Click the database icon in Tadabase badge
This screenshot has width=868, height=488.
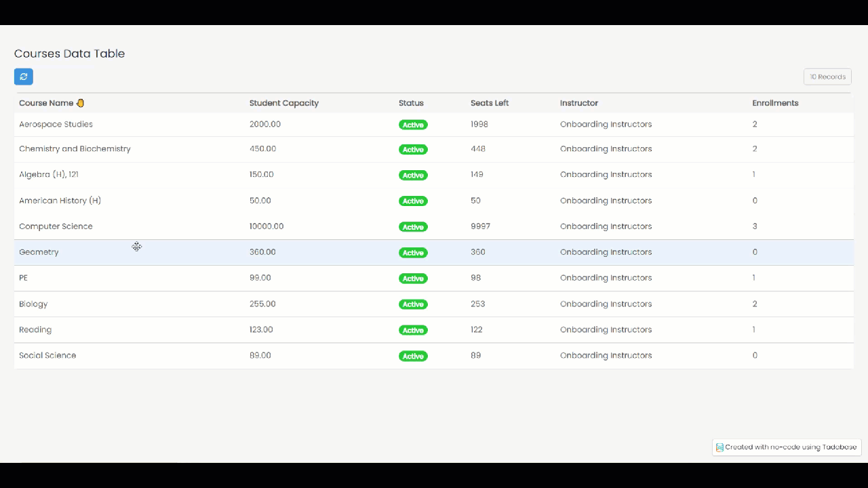point(719,447)
